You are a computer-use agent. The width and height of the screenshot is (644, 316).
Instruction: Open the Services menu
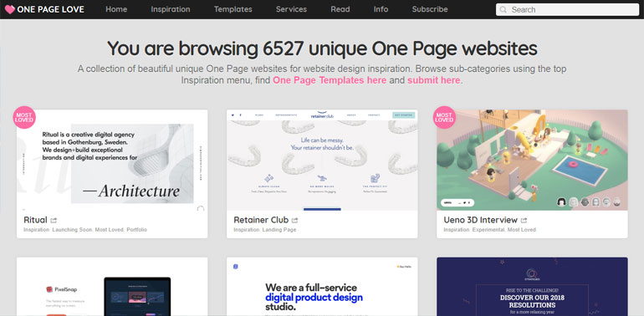point(291,9)
